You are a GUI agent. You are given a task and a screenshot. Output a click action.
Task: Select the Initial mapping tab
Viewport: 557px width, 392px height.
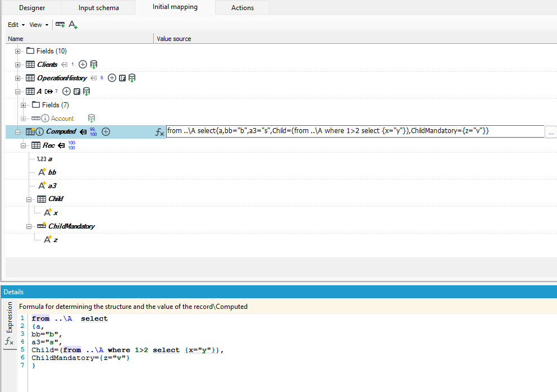tap(175, 7)
